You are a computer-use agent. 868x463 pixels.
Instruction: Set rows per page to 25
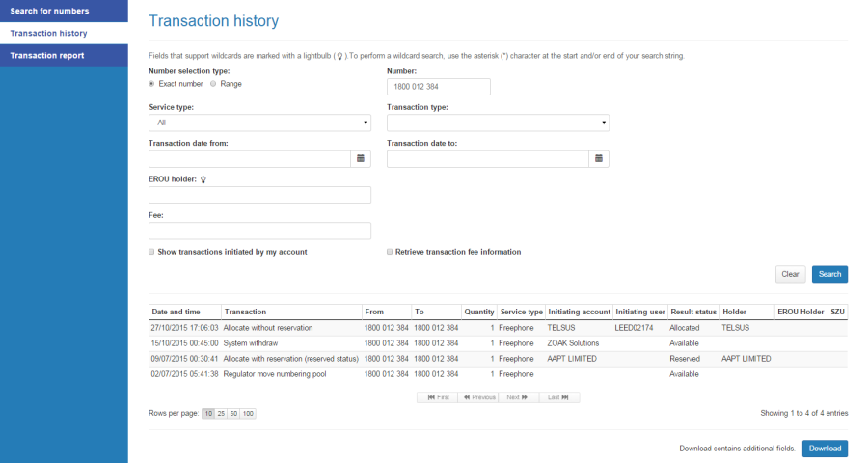[x=221, y=414]
